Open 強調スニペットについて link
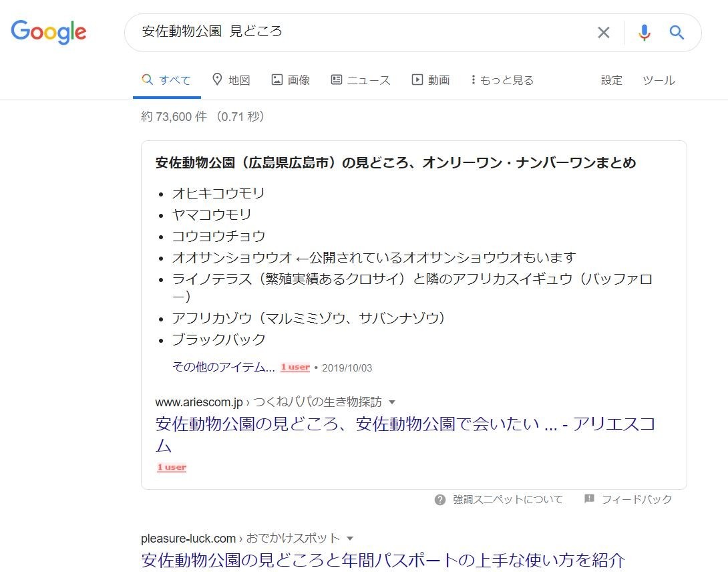The width and height of the screenshot is (728, 572). [508, 500]
